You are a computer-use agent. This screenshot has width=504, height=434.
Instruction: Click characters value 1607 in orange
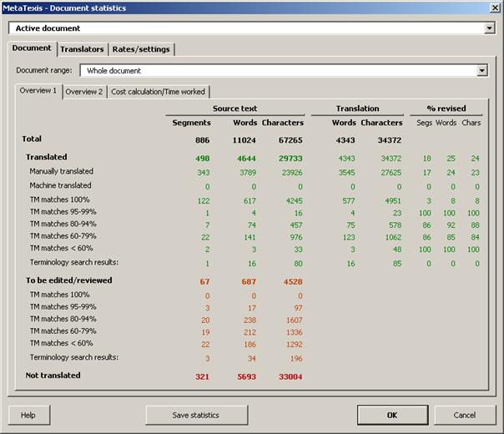coord(294,320)
